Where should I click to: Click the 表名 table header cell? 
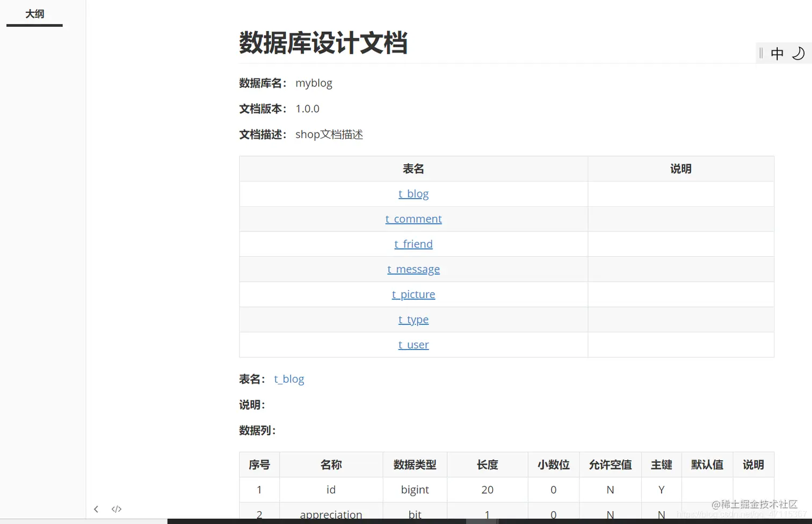pos(413,169)
